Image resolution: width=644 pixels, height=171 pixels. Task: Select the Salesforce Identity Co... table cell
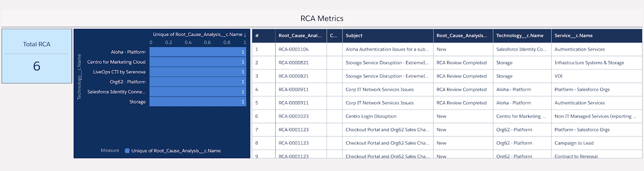pyautogui.click(x=521, y=49)
